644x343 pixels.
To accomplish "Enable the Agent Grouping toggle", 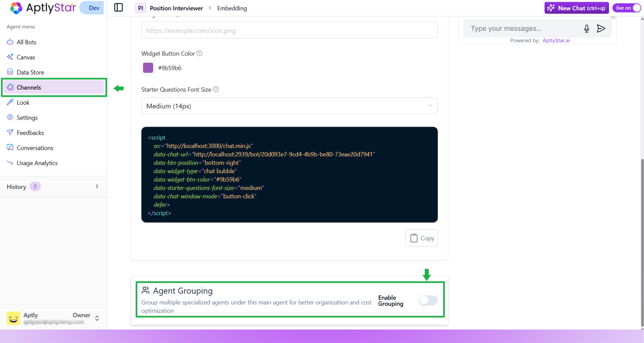I will click(x=428, y=301).
